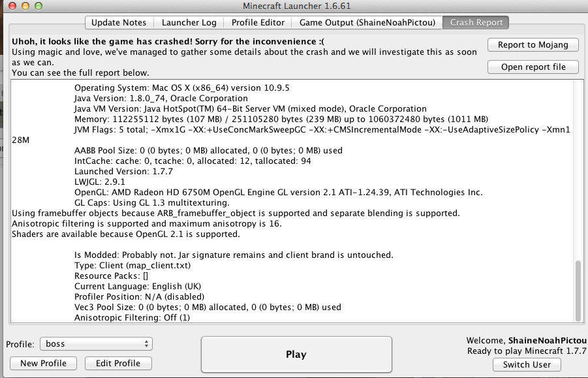
Task: Click the Minecraft Launcher 1.6.61 title
Action: [x=297, y=6]
